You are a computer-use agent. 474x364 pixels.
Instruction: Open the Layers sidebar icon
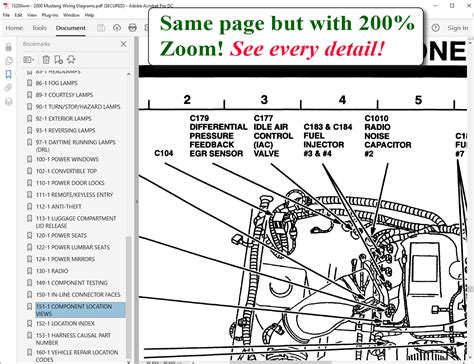pos(9,102)
